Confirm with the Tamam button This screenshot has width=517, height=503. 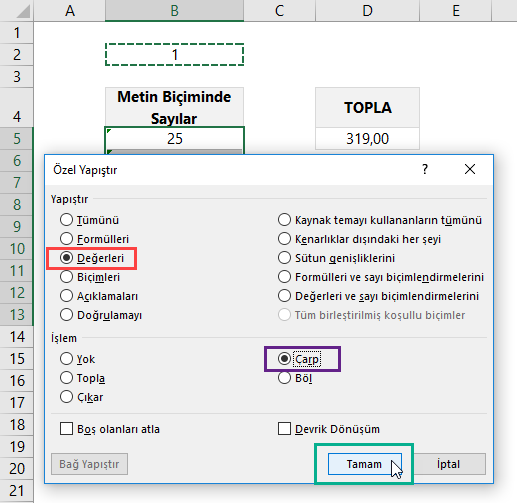click(365, 464)
